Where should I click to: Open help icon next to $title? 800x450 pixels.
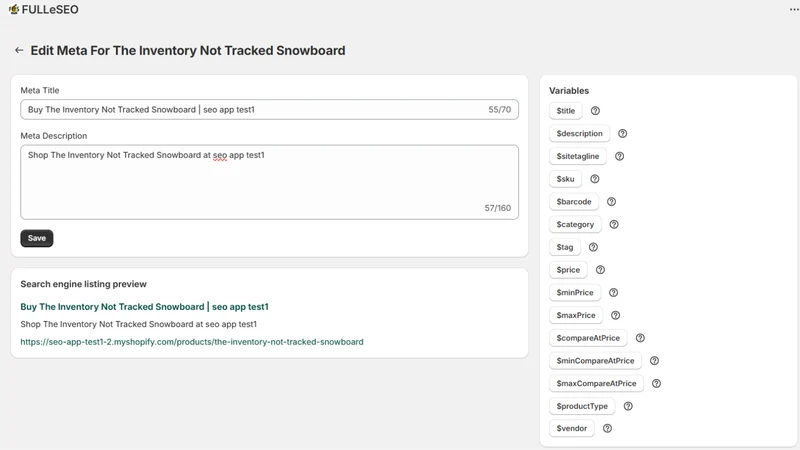595,111
